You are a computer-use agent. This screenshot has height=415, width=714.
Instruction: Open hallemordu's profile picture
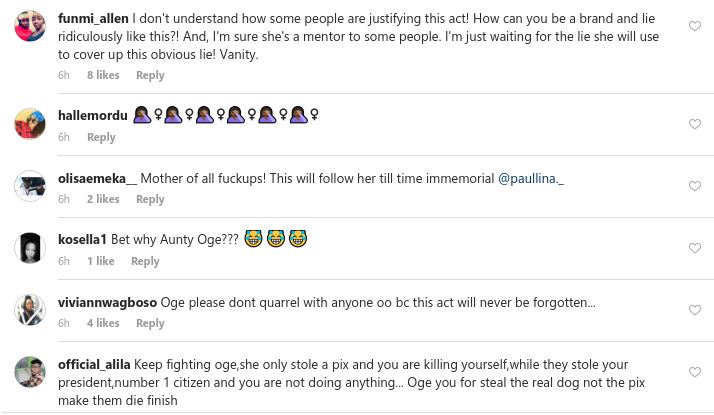(x=30, y=124)
